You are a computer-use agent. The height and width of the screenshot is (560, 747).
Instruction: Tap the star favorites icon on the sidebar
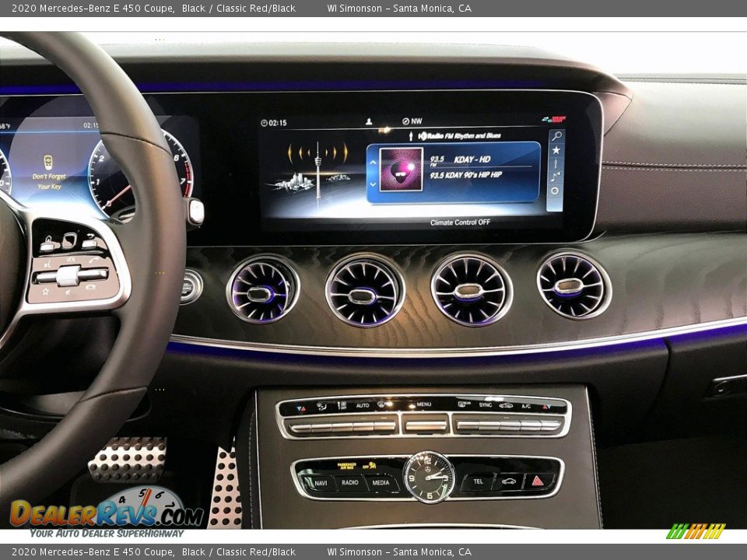tap(556, 149)
